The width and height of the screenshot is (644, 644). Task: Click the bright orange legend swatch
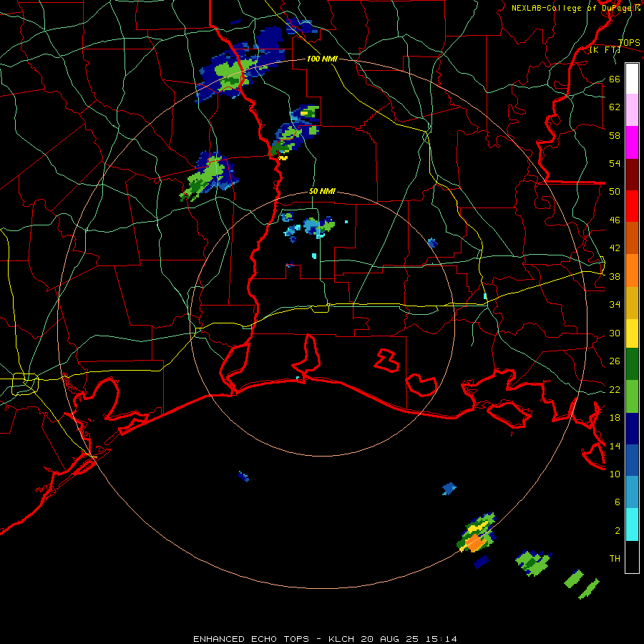pyautogui.click(x=632, y=270)
